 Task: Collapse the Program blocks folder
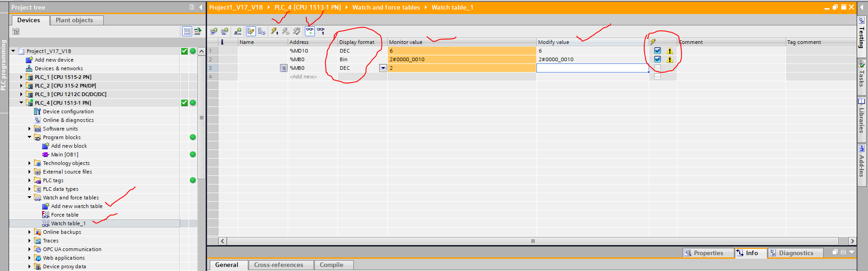click(29, 137)
